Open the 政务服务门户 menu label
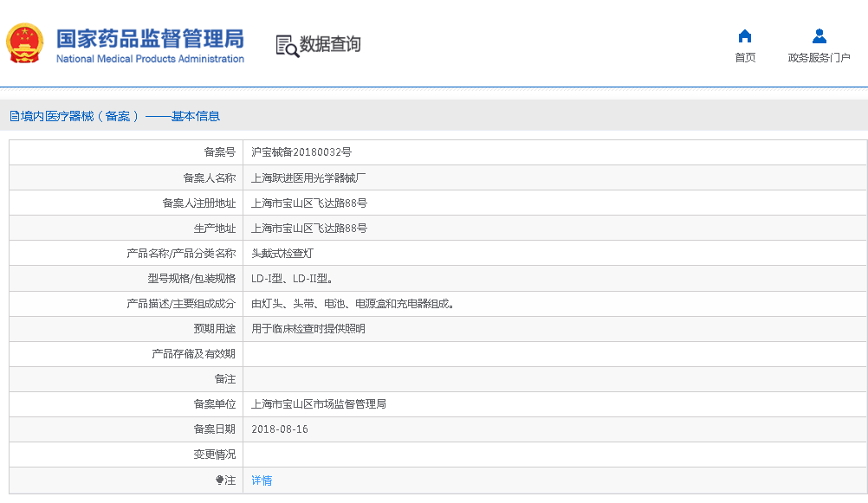868x503 pixels. coord(819,58)
